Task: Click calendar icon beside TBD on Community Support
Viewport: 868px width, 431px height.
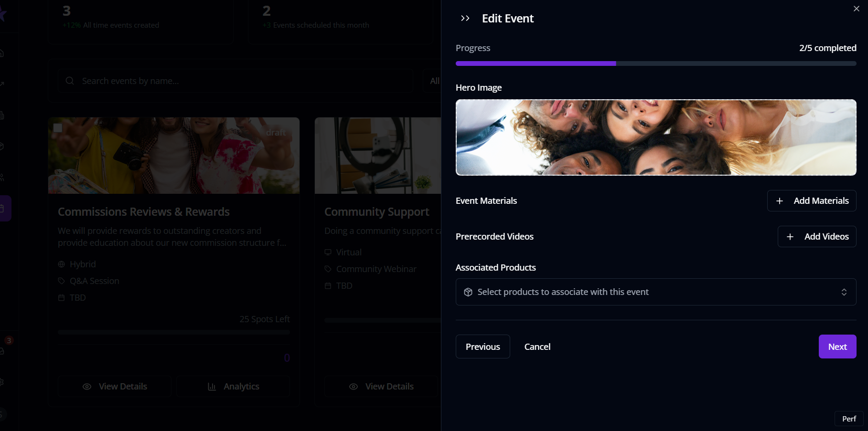Action: point(328,286)
